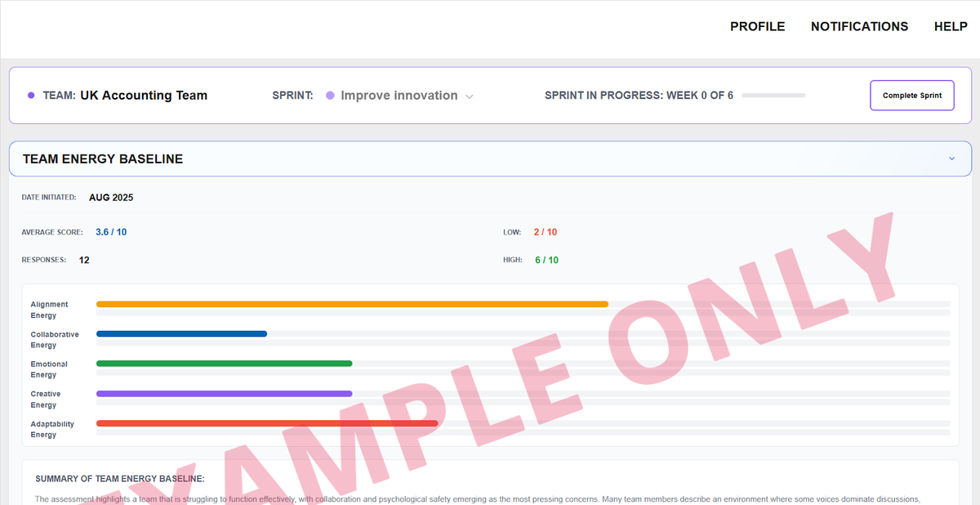Click the AUG 2025 date value

pos(111,198)
